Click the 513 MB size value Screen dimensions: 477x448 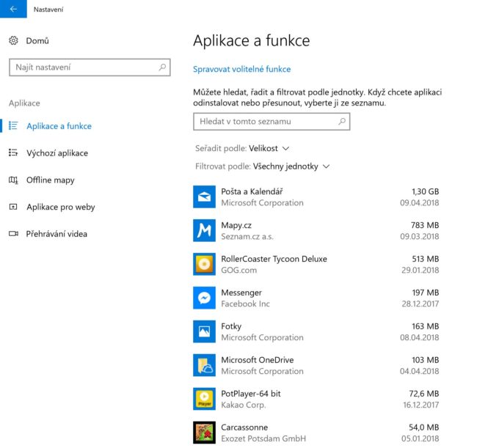[426, 259]
